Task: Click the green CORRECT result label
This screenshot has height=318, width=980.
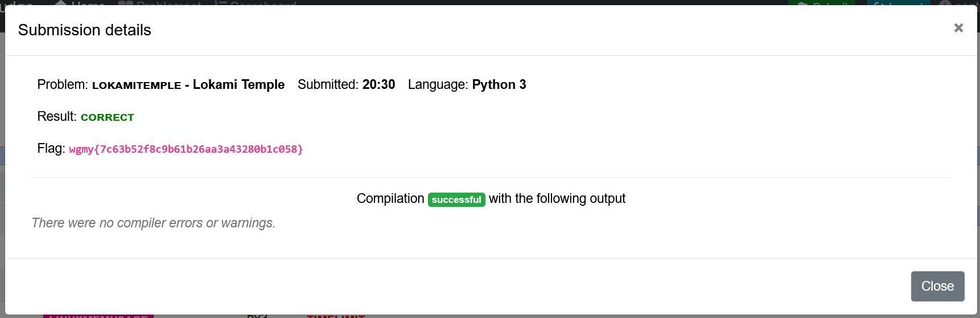Action: coord(108,117)
